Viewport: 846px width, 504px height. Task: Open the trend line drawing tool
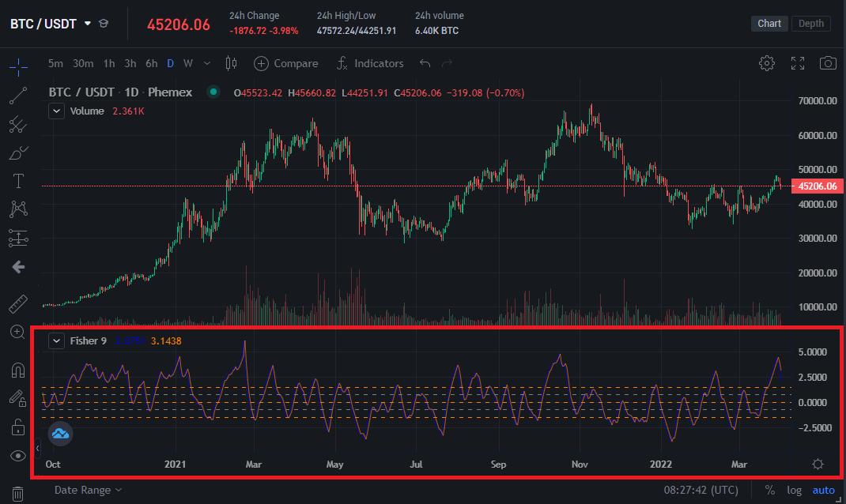[17, 95]
